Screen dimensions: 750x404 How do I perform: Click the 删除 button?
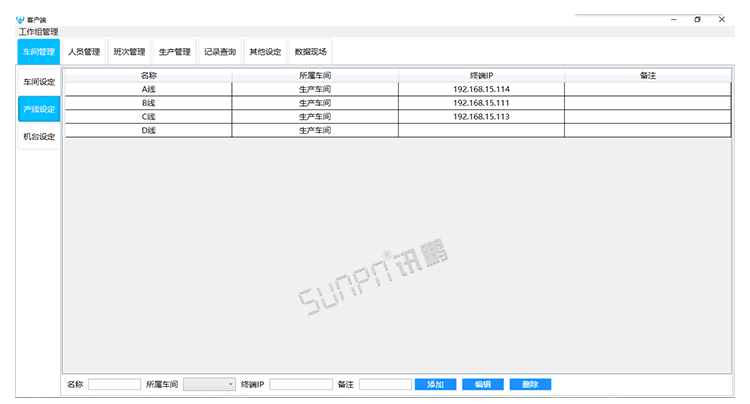[530, 384]
